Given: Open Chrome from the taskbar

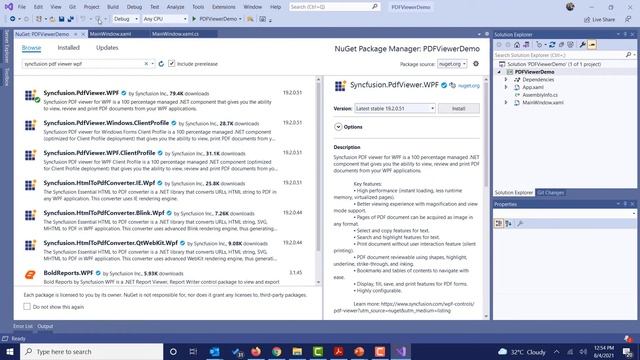Looking at the screenshot, I should pos(277,351).
